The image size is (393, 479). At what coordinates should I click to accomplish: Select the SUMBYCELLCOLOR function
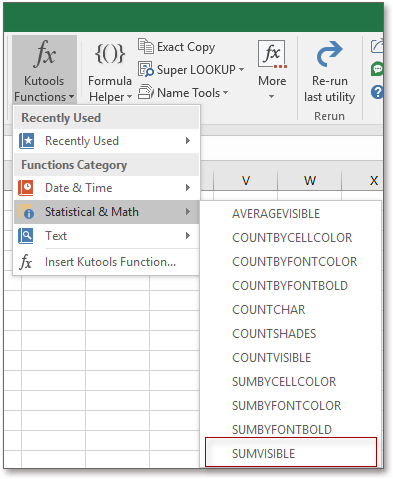pyautogui.click(x=291, y=382)
